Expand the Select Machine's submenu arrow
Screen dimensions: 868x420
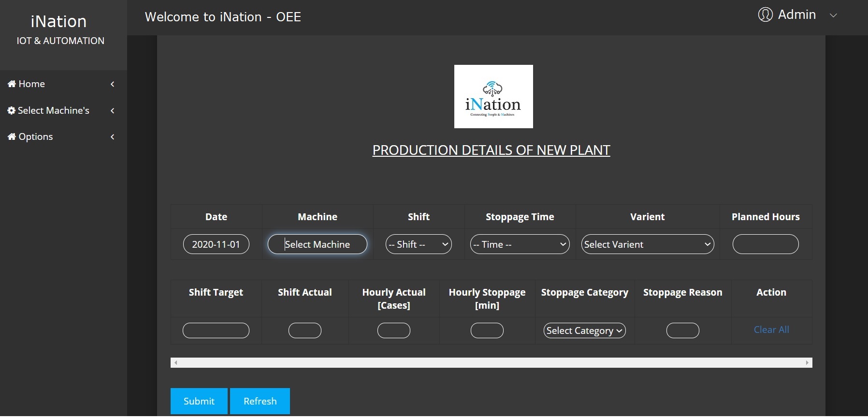[113, 111]
